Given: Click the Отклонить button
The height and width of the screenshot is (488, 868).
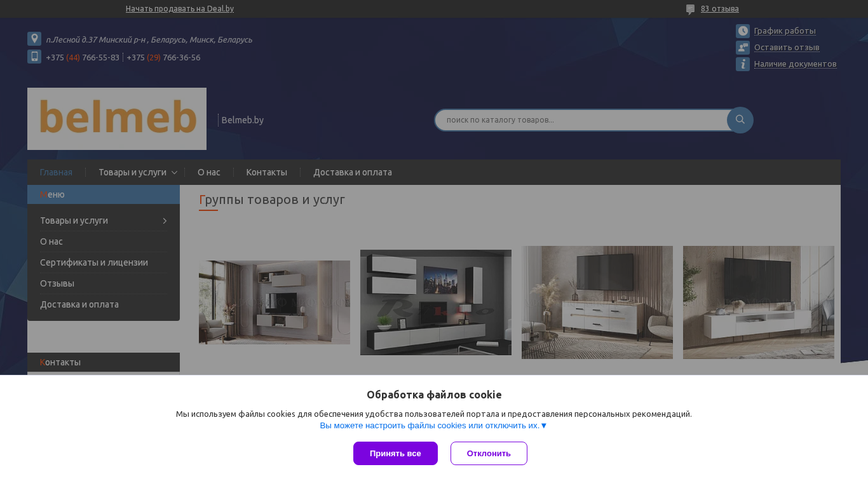Looking at the screenshot, I should (x=489, y=454).
